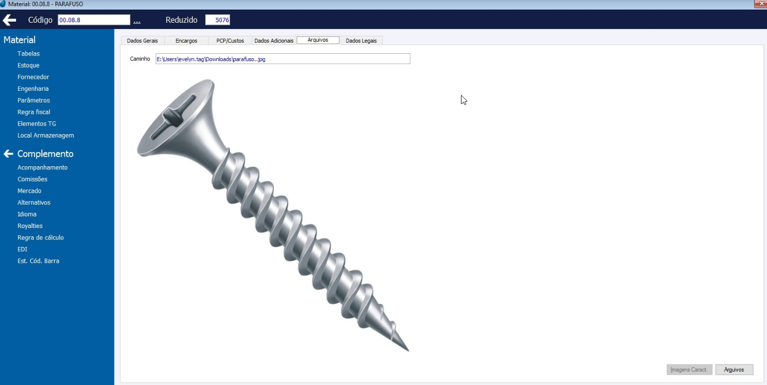767x385 pixels.
Task: Click the Complemento heading
Action: click(45, 154)
